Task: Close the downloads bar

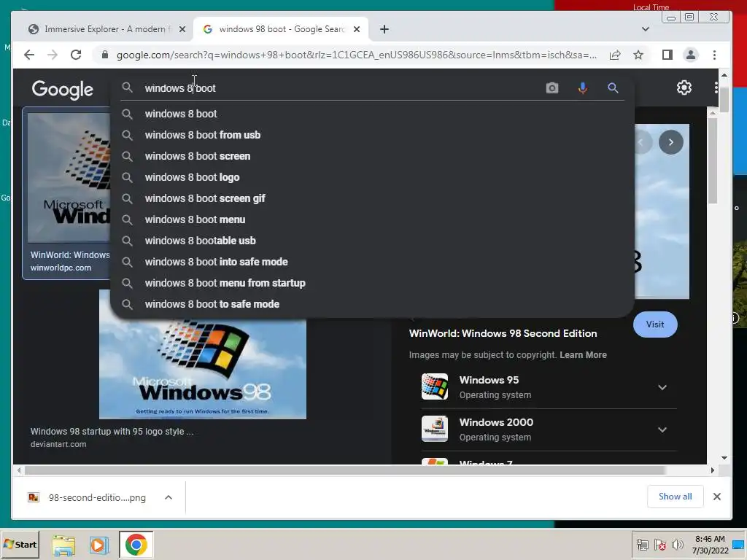Action: point(716,496)
